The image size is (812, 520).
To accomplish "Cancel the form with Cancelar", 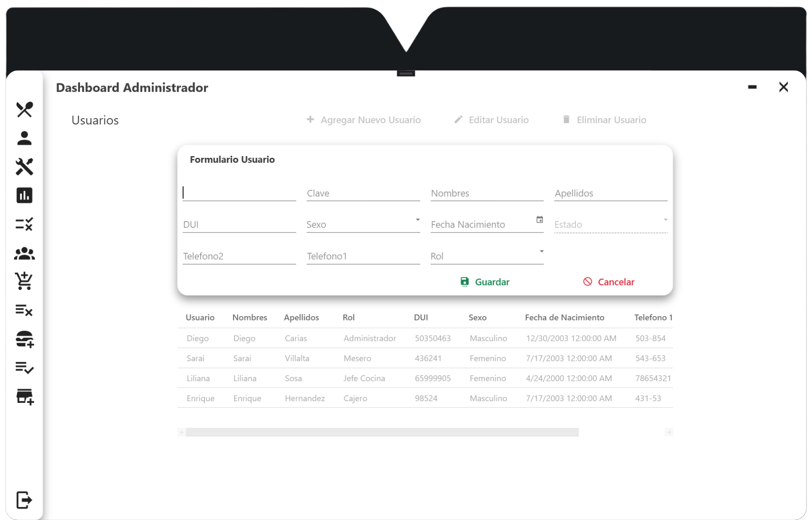I will (608, 282).
